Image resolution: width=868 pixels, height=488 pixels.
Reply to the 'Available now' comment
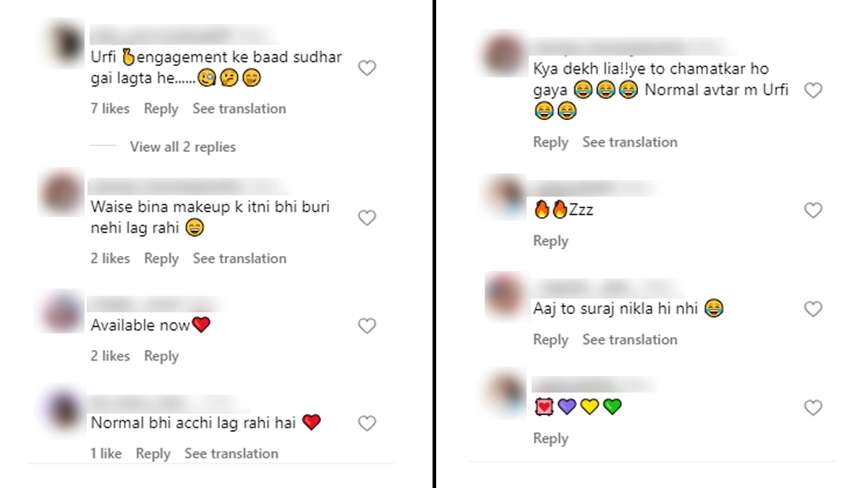pyautogui.click(x=161, y=356)
